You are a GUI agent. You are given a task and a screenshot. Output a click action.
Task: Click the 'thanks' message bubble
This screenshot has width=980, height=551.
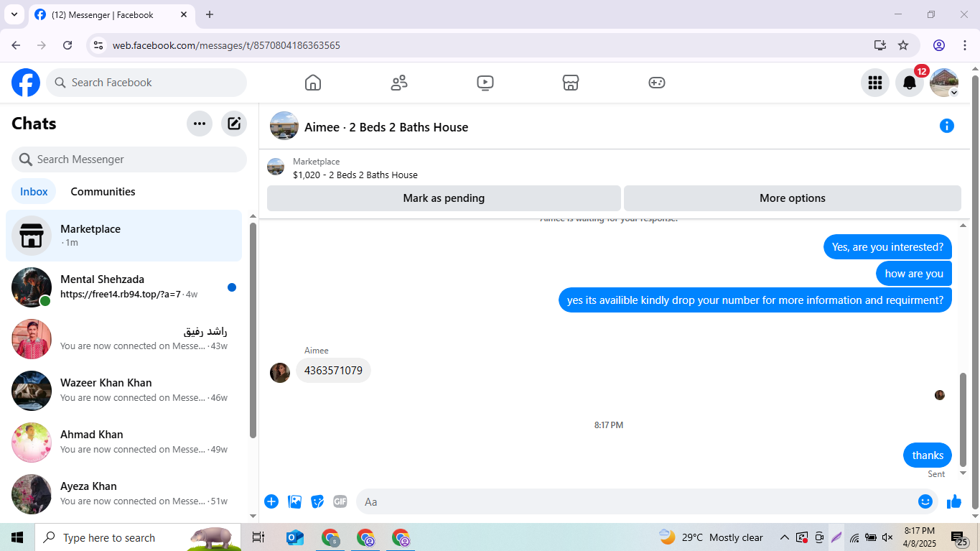tap(928, 455)
